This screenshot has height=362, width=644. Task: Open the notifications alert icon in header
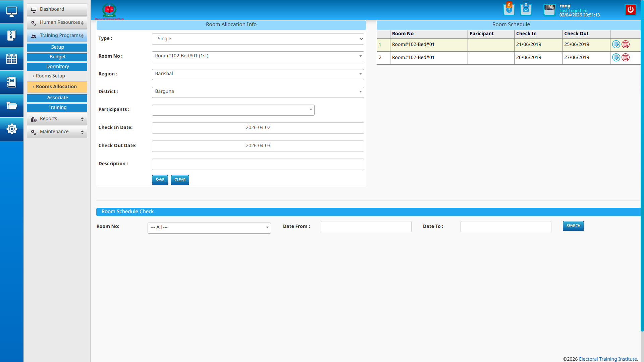tap(509, 9)
